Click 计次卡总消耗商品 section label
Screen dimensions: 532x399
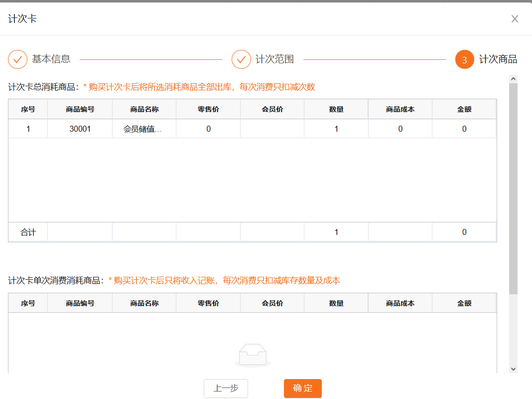tap(44, 87)
